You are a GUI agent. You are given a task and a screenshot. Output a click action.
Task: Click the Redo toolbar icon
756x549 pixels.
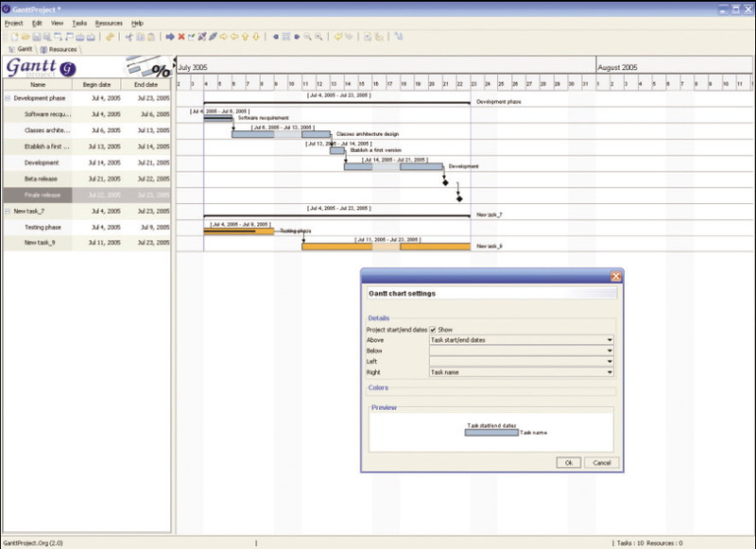tap(349, 37)
